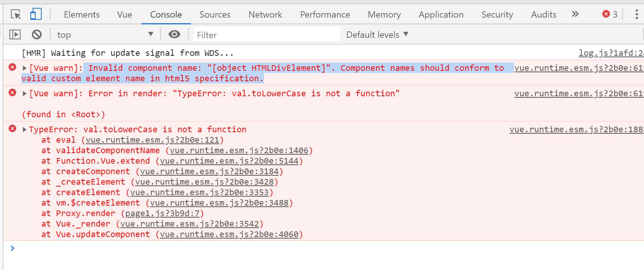This screenshot has height=270, width=644.
Task: Expand the Error in render warning
Action: tap(25, 94)
